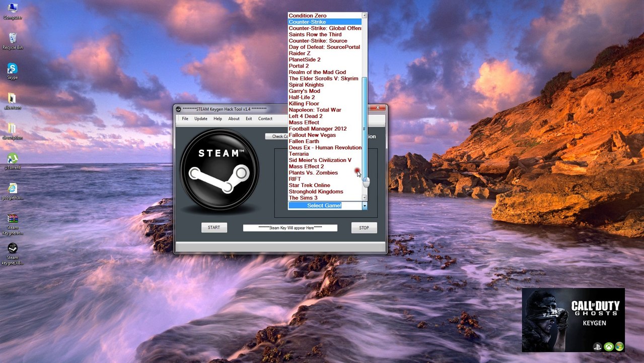Screen dimensions: 644x363
Task: Click the START button
Action: click(x=214, y=228)
